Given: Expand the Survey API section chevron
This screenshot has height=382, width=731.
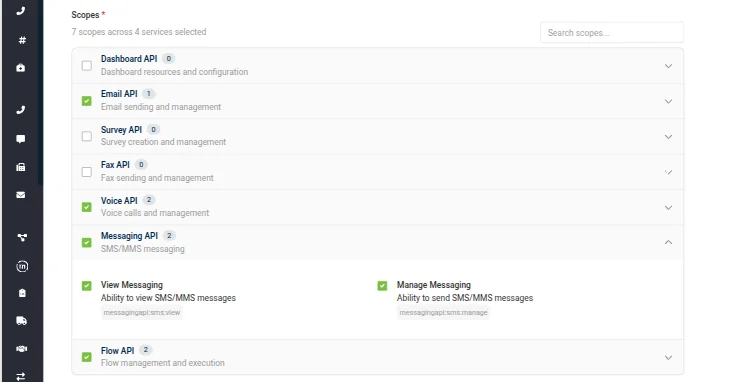Looking at the screenshot, I should pos(668,137).
